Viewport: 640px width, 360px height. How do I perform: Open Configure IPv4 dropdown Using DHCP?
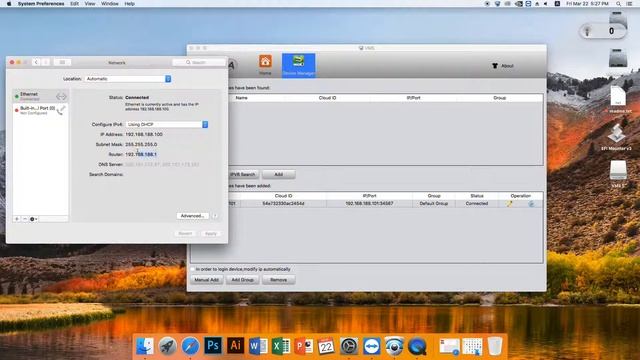(x=167, y=124)
